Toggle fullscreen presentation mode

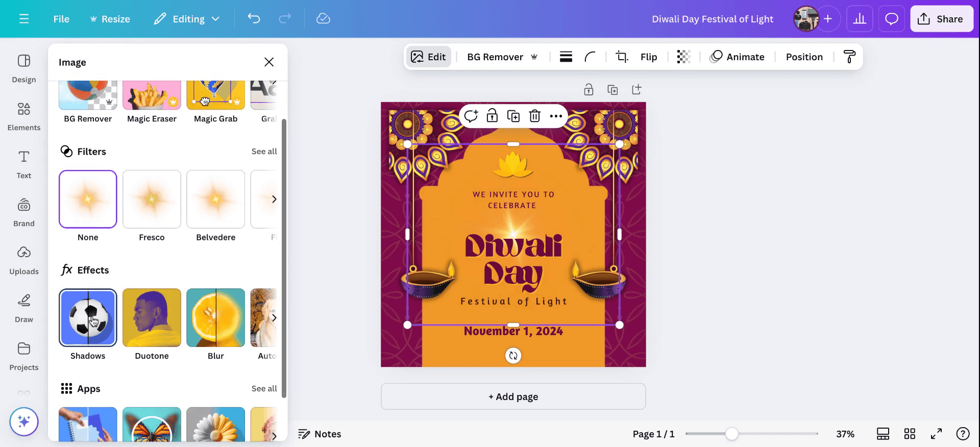pos(936,434)
